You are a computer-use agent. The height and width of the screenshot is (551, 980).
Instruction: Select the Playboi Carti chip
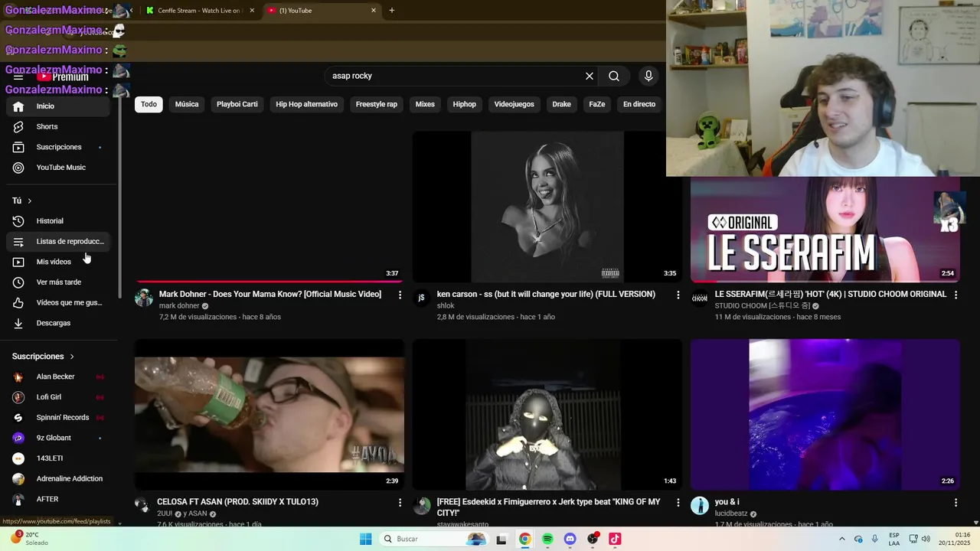point(237,104)
